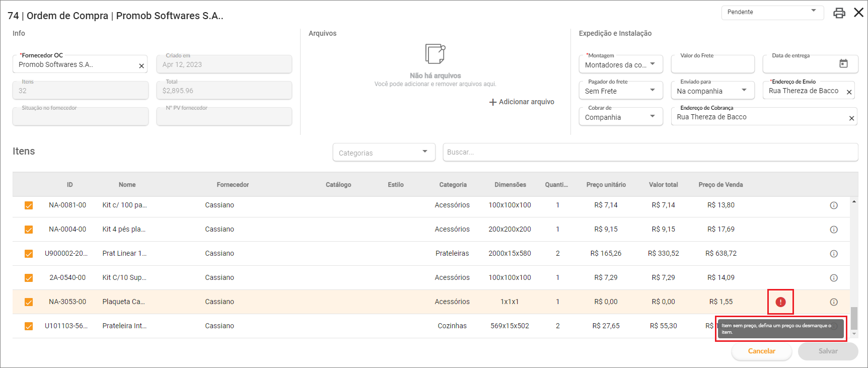Click the scroll up arrow of items list
The height and width of the screenshot is (368, 868).
point(854,201)
